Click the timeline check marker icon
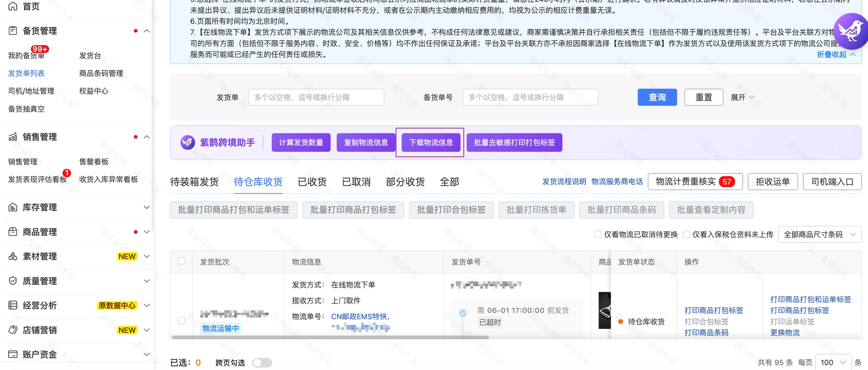 pyautogui.click(x=462, y=313)
